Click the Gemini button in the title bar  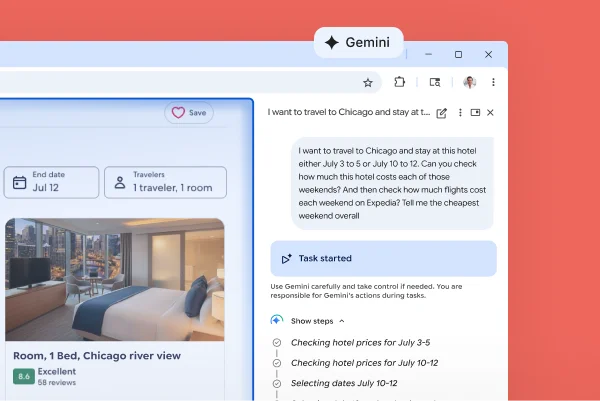coord(359,42)
